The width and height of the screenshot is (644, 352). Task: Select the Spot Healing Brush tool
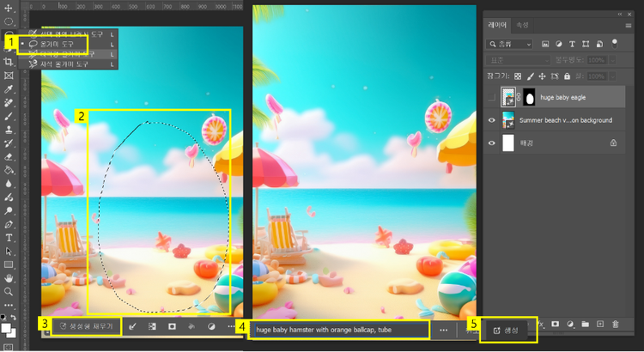click(x=9, y=102)
